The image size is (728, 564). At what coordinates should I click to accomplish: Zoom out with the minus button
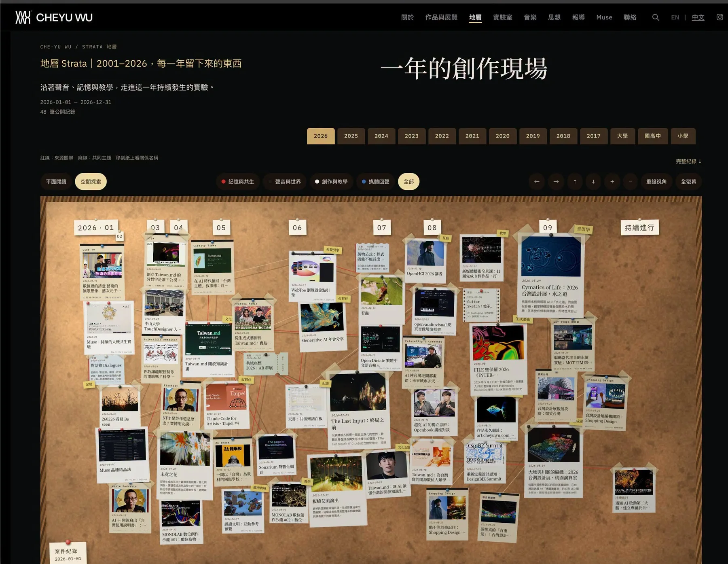(630, 182)
